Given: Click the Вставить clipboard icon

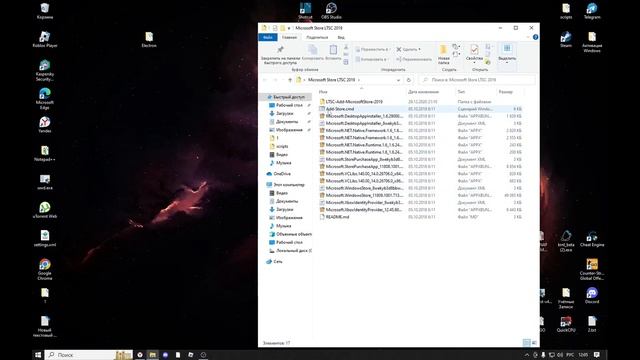Looking at the screenshot, I should pyautogui.click(x=333, y=50).
